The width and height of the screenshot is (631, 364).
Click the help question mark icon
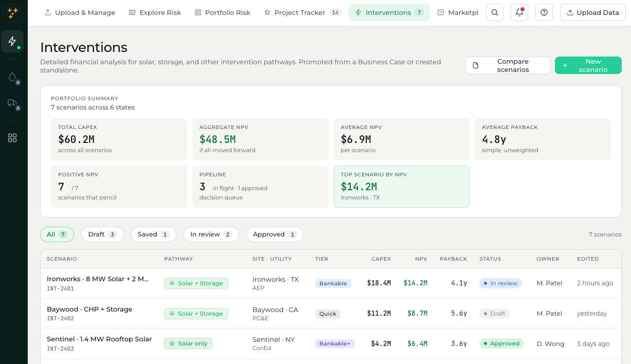click(x=544, y=12)
